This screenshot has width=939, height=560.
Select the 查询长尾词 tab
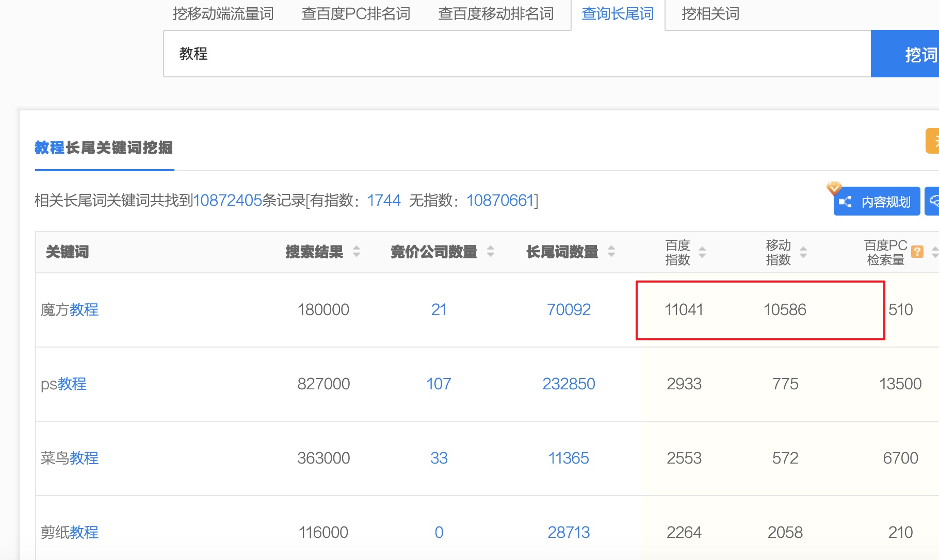[618, 14]
